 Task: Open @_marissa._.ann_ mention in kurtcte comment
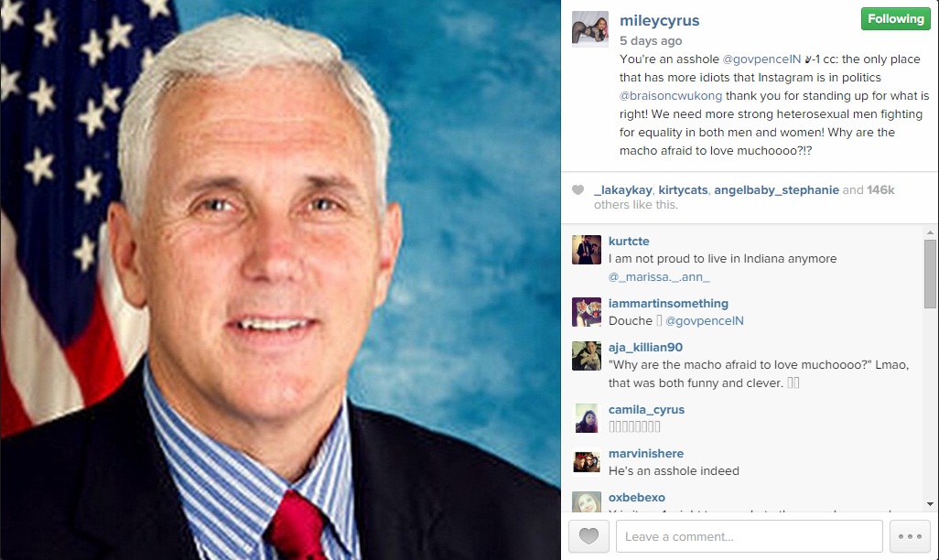pos(659,277)
